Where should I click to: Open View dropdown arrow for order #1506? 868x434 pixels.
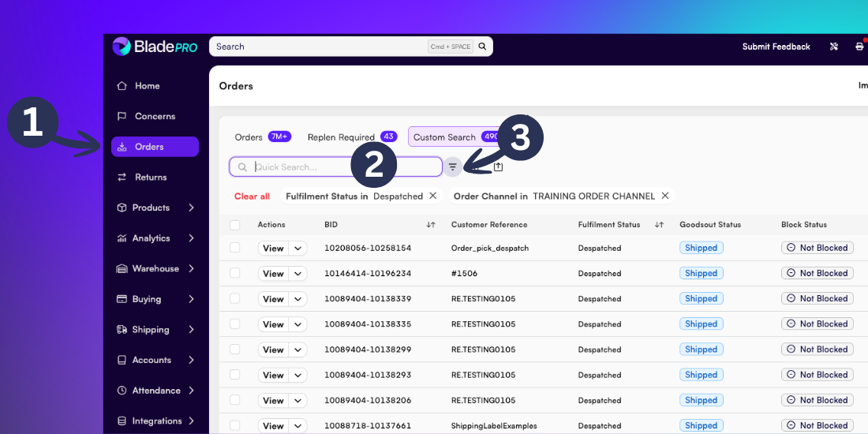(297, 274)
